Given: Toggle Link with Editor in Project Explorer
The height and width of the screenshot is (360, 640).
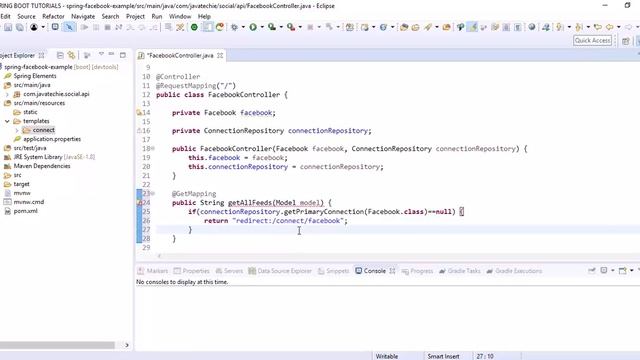Looking at the screenshot, I should pyautogui.click(x=71, y=55).
